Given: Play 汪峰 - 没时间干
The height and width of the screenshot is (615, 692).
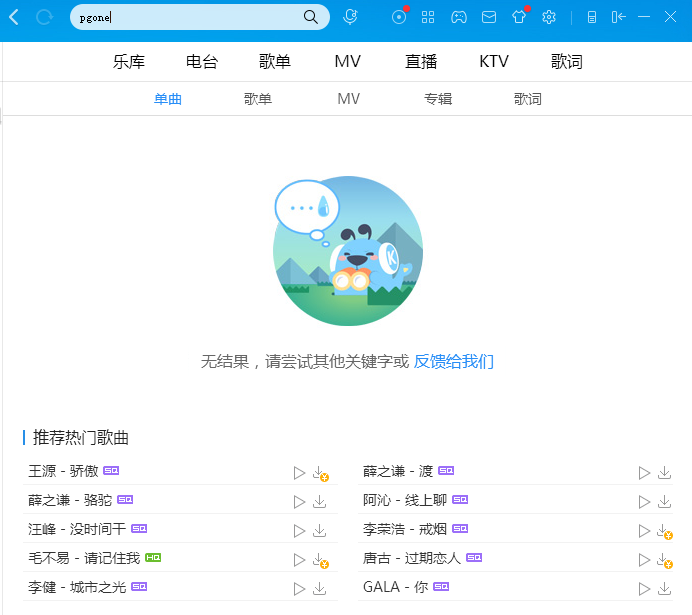Looking at the screenshot, I should point(299,531).
